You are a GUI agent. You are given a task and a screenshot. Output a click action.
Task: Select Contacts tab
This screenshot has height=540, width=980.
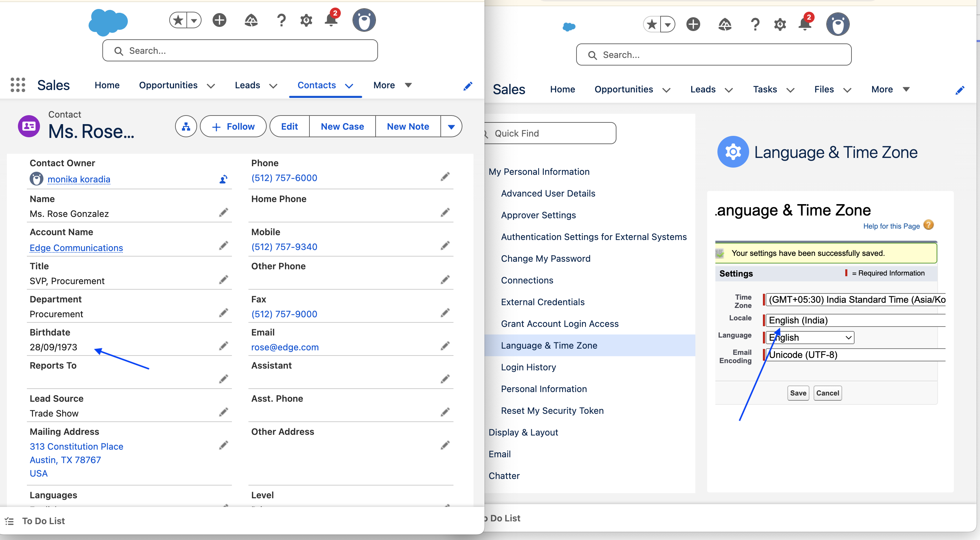point(317,85)
